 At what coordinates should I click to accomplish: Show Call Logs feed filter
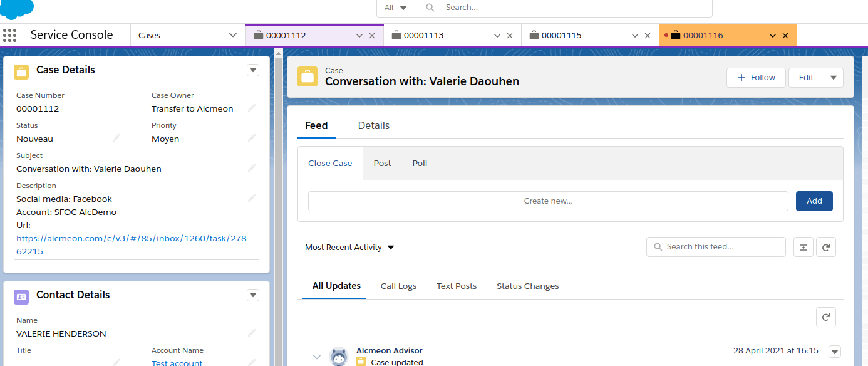398,286
